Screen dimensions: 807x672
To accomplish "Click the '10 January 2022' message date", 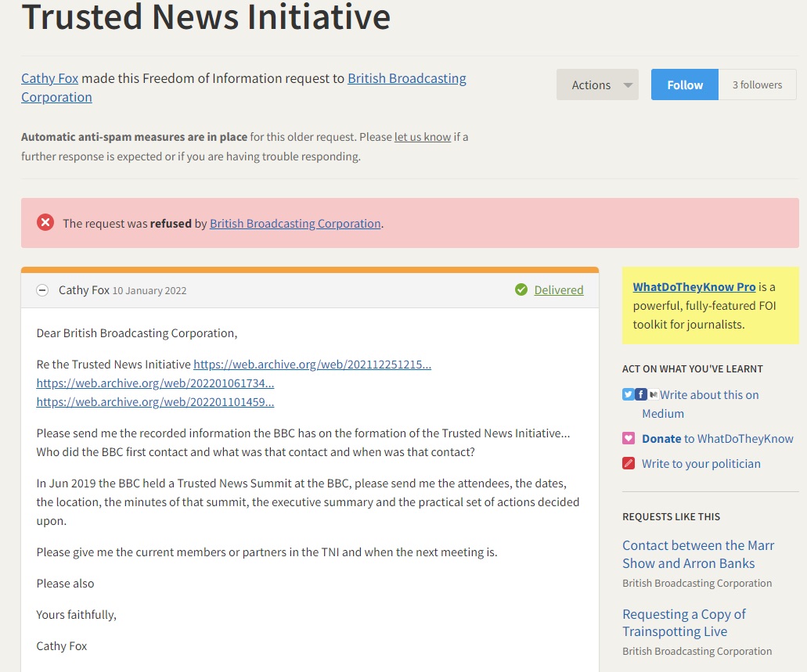I will point(150,291).
